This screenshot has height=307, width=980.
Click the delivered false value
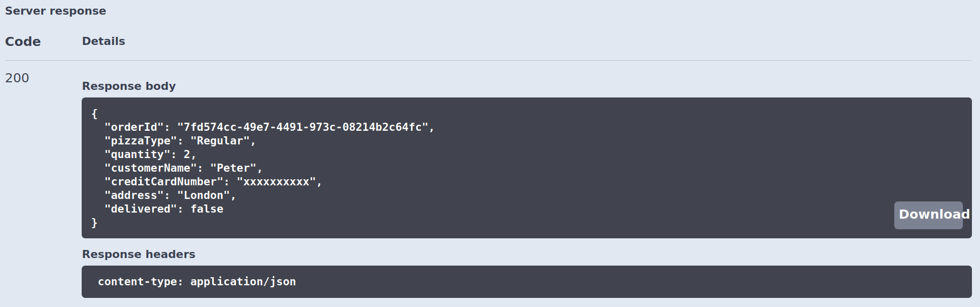tap(207, 209)
